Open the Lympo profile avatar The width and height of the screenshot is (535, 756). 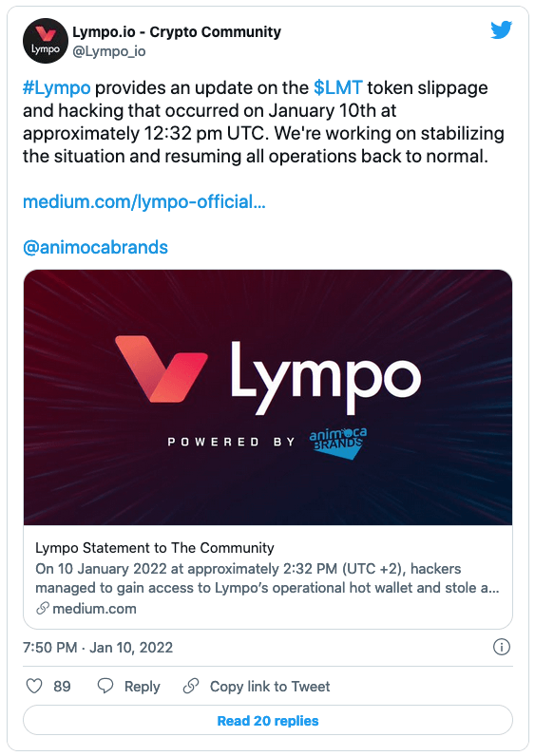click(x=46, y=41)
